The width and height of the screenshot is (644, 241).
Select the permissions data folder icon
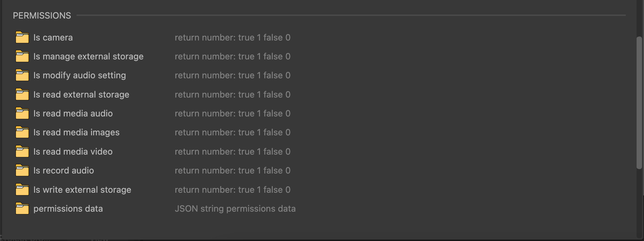click(22, 209)
